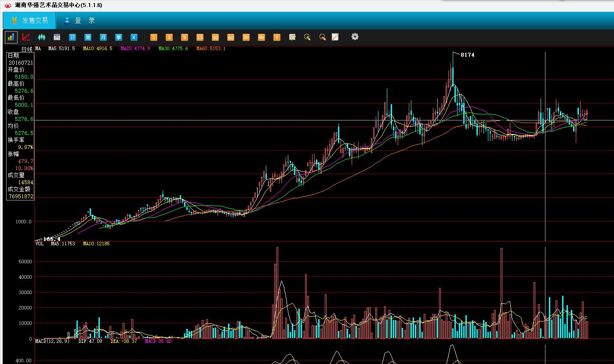Select the 60-minute interval button
Viewport: 614px width, 364px height.
click(231, 37)
